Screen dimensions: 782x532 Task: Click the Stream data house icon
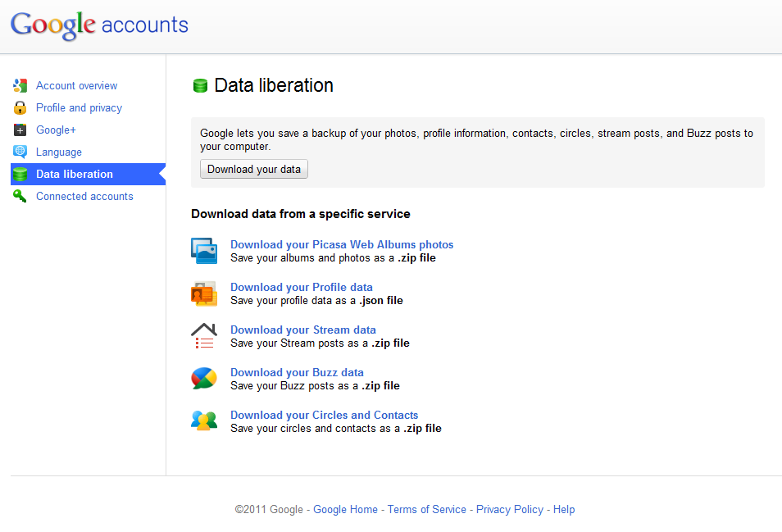(204, 336)
